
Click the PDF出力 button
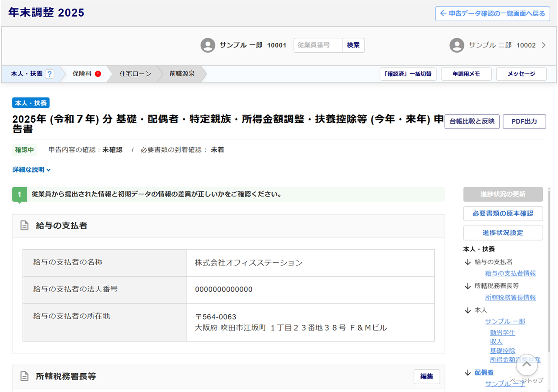coord(524,122)
